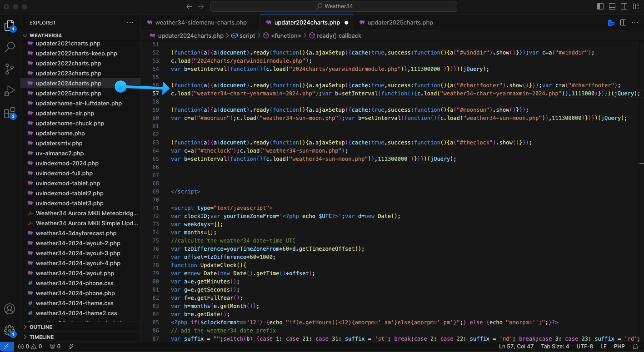Toggle the primary side bar
The width and height of the screenshot is (644, 352).
pyautogui.click(x=599, y=6)
